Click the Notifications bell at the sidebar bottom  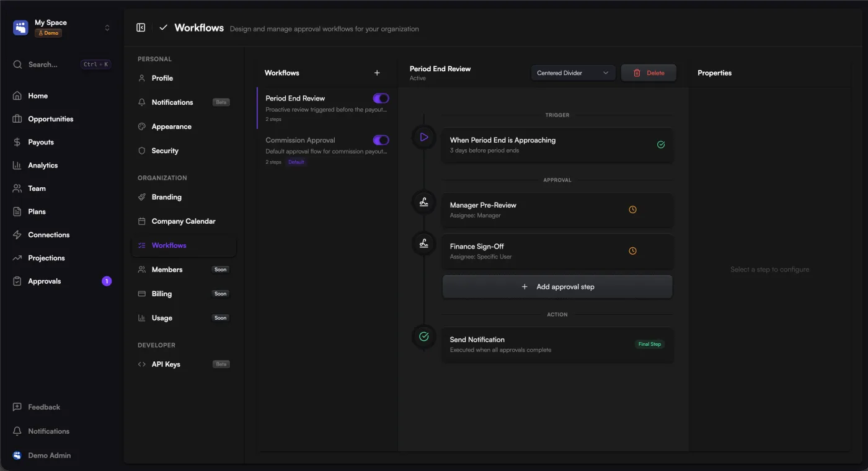pos(17,431)
